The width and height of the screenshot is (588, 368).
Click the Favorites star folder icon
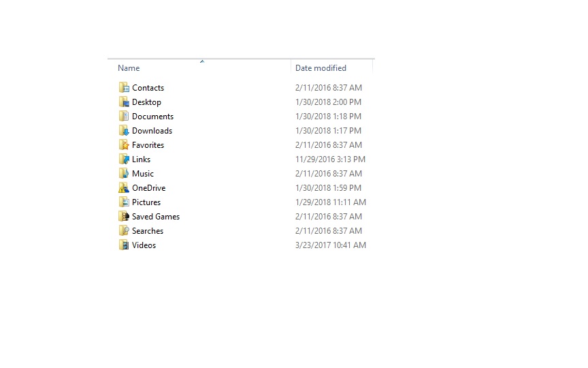(x=124, y=144)
